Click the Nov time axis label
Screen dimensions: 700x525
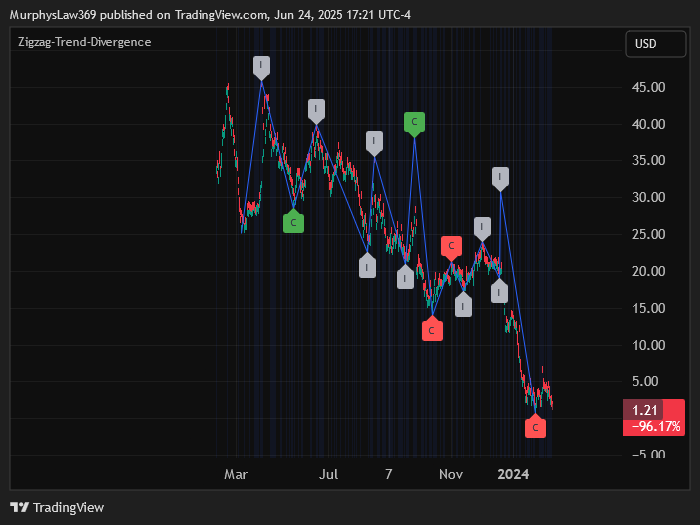click(x=451, y=474)
